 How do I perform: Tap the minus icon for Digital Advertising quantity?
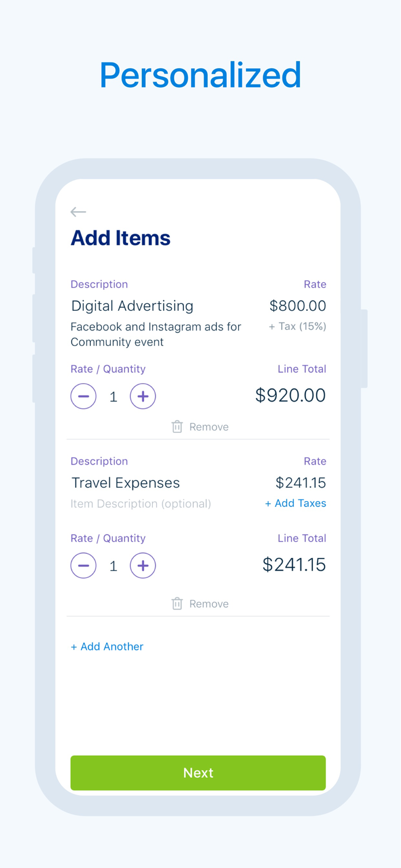(x=83, y=396)
